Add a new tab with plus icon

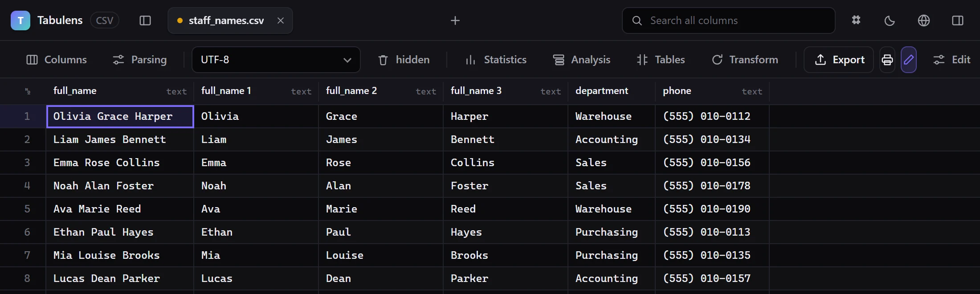click(455, 20)
